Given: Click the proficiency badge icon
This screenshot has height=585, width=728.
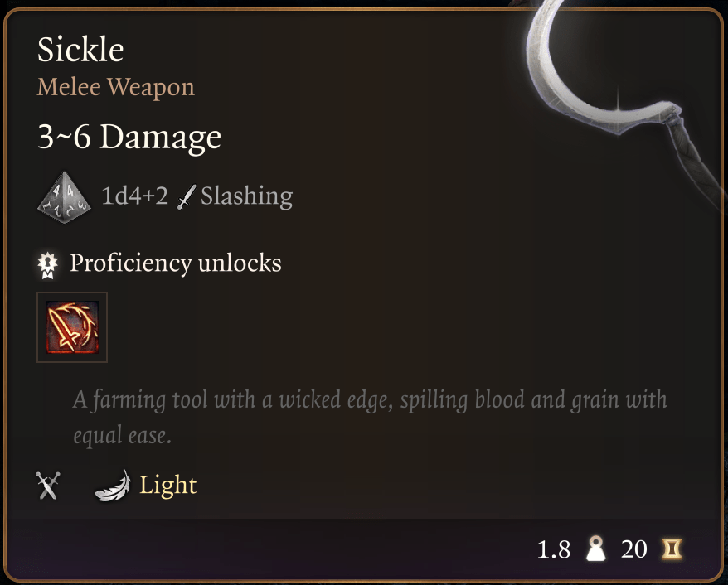Looking at the screenshot, I should (48, 263).
